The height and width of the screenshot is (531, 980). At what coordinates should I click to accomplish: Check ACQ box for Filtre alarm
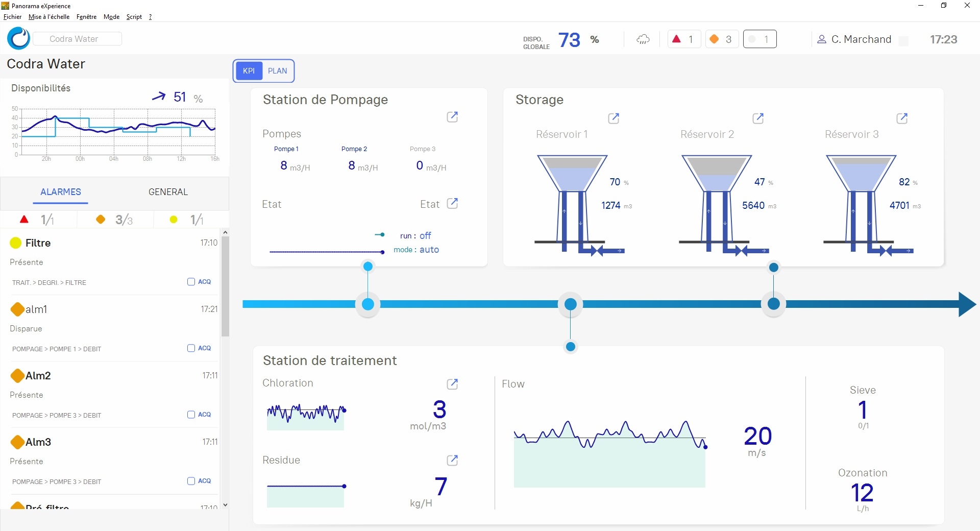click(x=191, y=282)
